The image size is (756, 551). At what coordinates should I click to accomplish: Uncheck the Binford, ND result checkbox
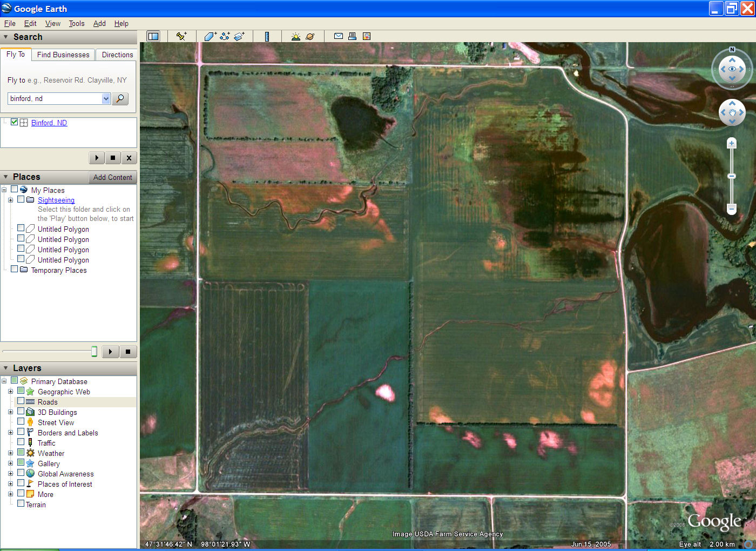pyautogui.click(x=15, y=122)
